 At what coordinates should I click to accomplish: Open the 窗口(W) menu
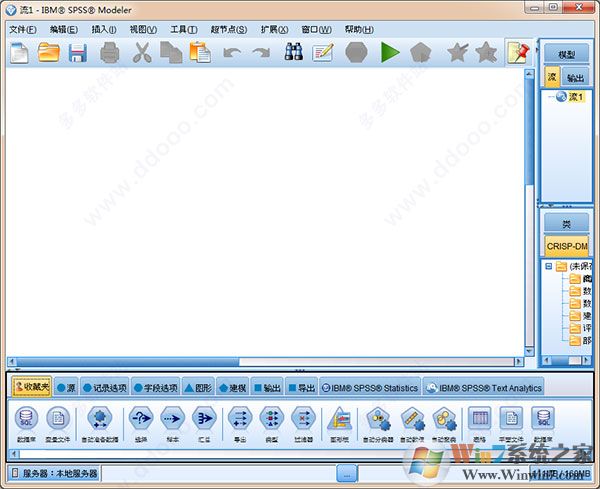[316, 29]
